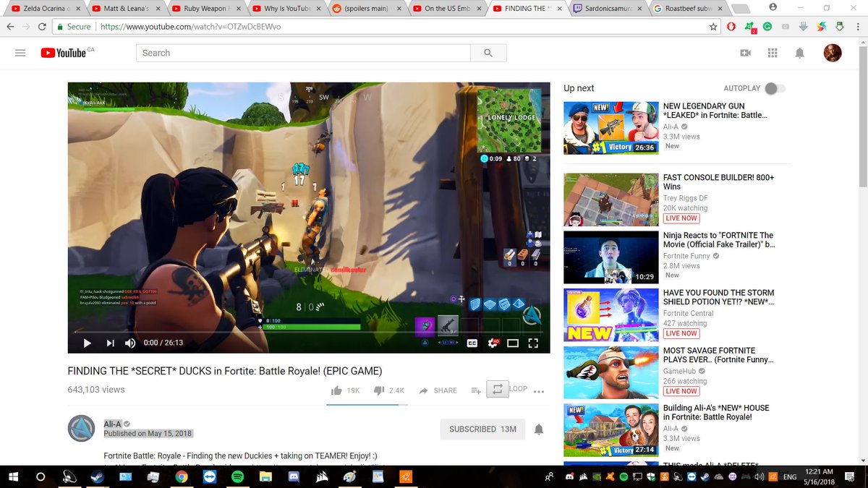Image resolution: width=868 pixels, height=488 pixels.
Task: Open a new browser tab
Action: point(739,9)
